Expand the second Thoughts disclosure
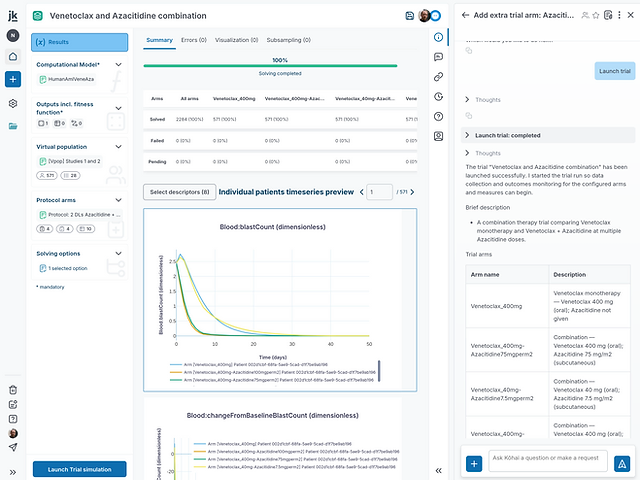Screen dimensions: 640x480 [467, 153]
